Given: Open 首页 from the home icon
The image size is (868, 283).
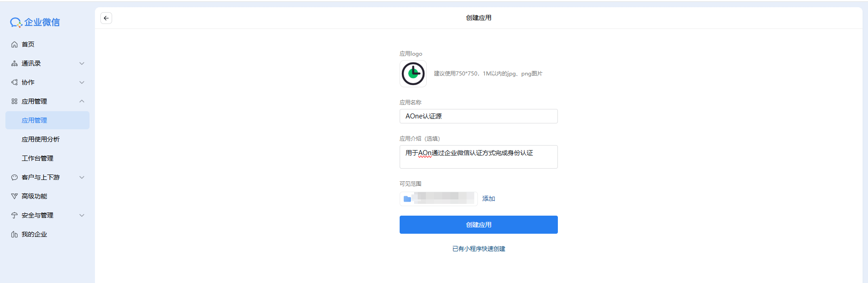Looking at the screenshot, I should pos(14,44).
